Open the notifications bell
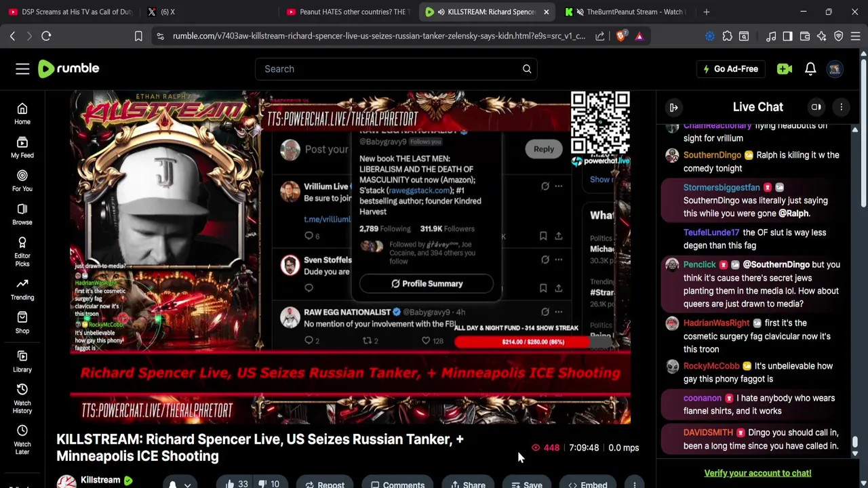Image resolution: width=868 pixels, height=488 pixels. tap(810, 68)
